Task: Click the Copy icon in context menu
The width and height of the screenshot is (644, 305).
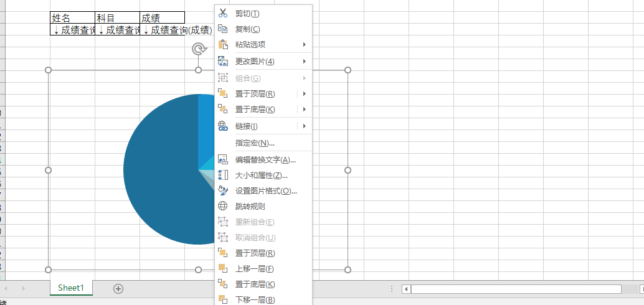Action: coord(222,29)
